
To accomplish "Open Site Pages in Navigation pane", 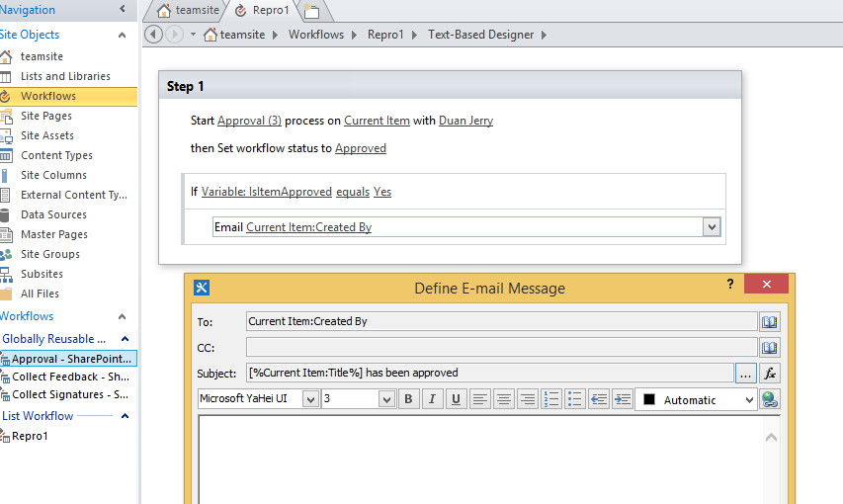I will pyautogui.click(x=46, y=116).
